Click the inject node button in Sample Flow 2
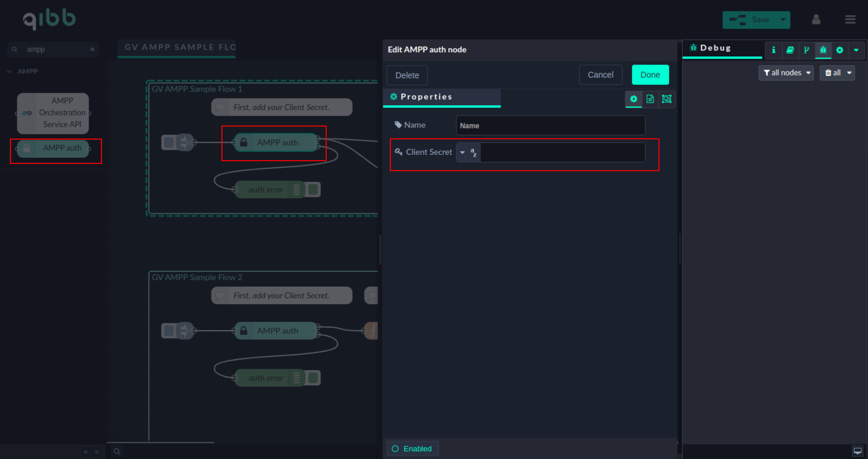The height and width of the screenshot is (459, 868). 169,331
